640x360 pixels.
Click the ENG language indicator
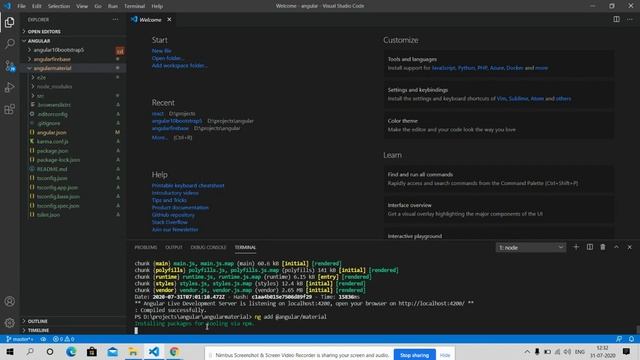(580, 351)
